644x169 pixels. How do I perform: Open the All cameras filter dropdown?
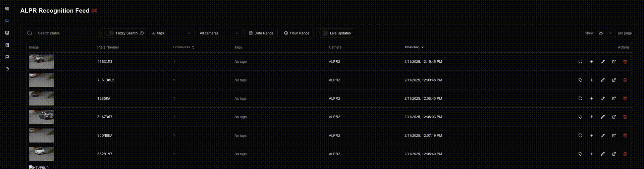click(219, 33)
